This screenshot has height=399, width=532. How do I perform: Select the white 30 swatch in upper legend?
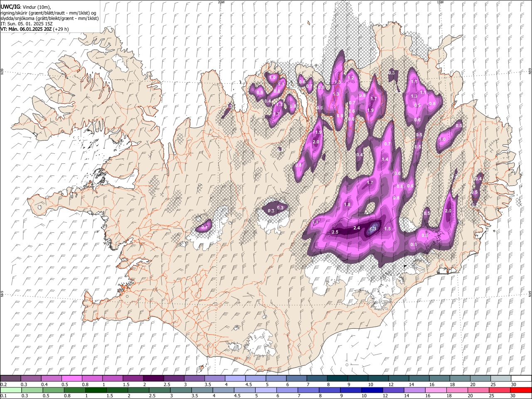(521, 378)
